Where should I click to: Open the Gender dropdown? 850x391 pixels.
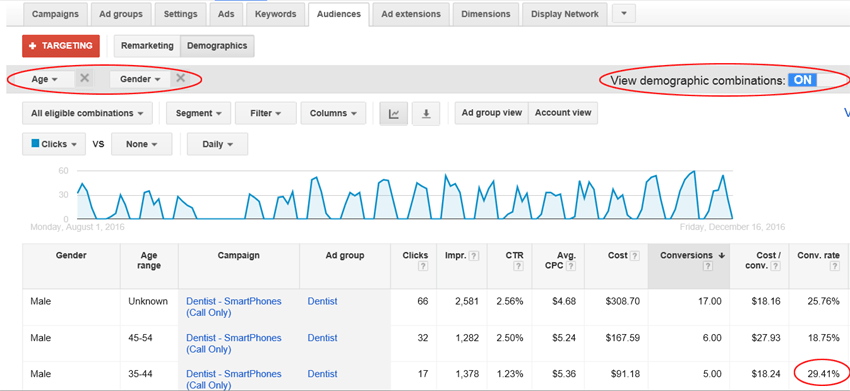(140, 79)
